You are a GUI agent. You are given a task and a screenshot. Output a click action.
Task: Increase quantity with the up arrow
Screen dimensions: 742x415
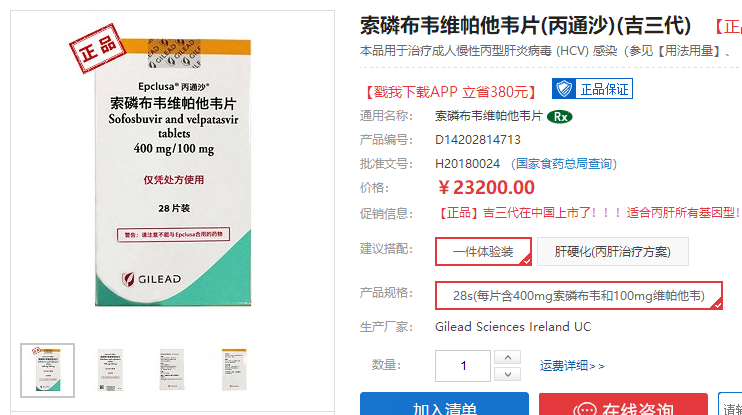507,357
